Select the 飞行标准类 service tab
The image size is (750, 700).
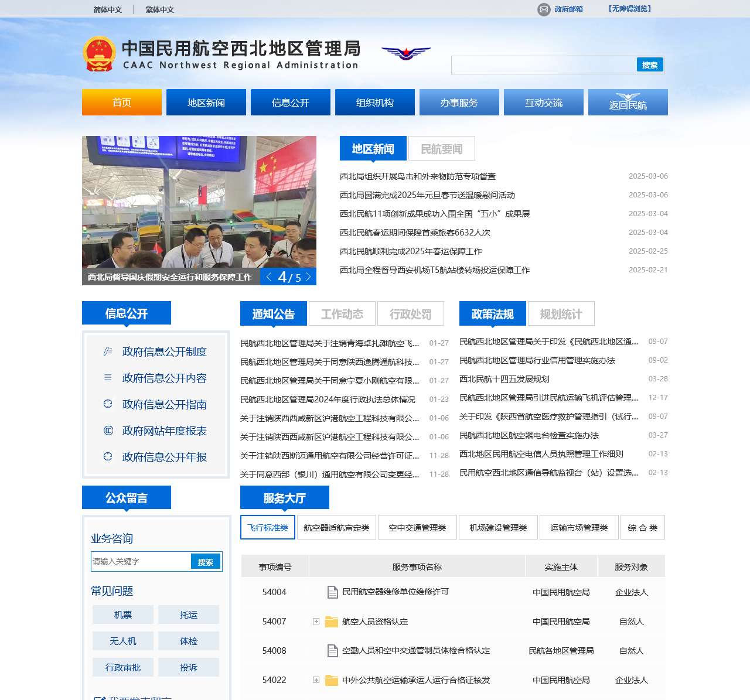268,527
